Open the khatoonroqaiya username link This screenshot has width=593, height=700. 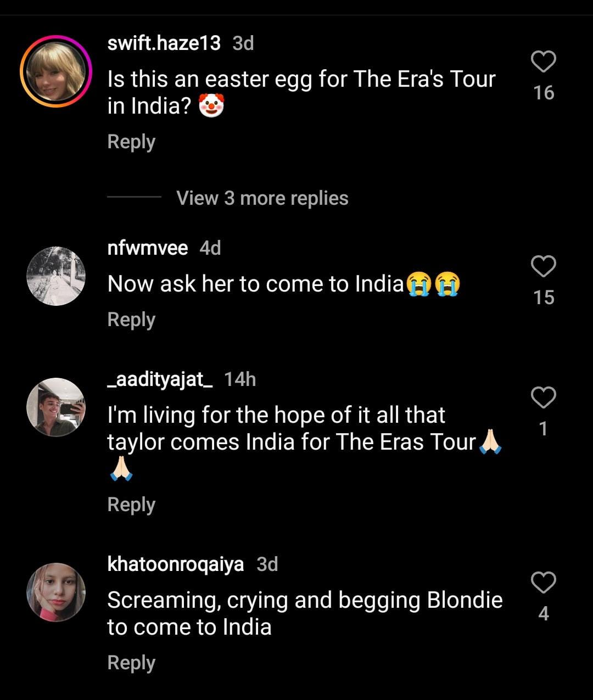pyautogui.click(x=176, y=564)
